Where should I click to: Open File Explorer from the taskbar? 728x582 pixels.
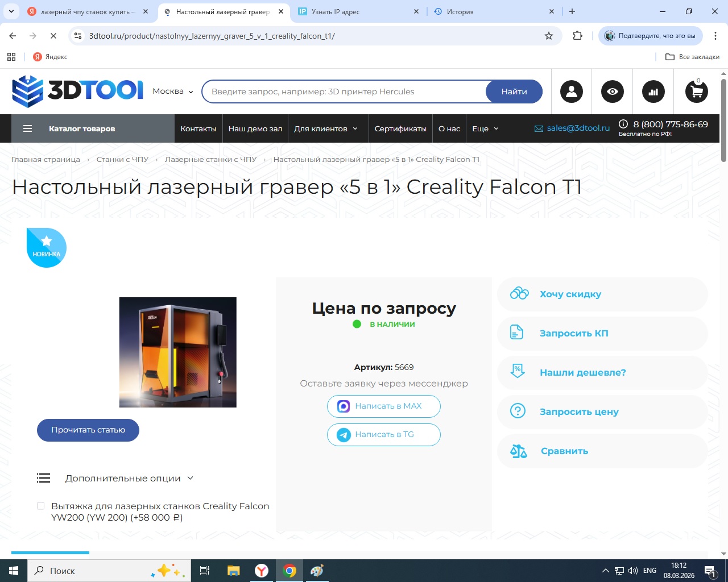coord(234,571)
